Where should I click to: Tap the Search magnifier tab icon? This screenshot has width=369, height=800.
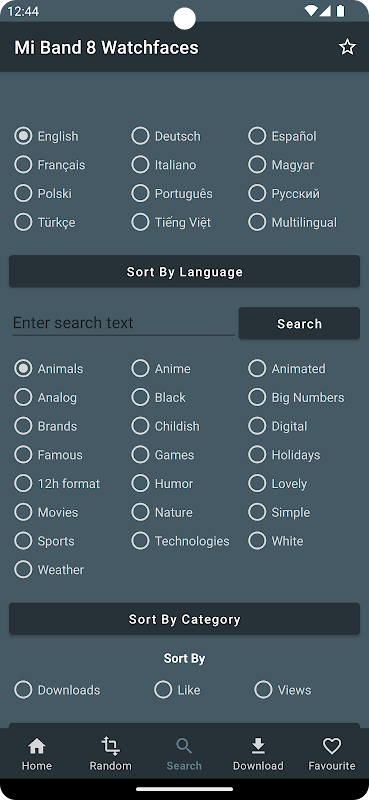(184, 746)
